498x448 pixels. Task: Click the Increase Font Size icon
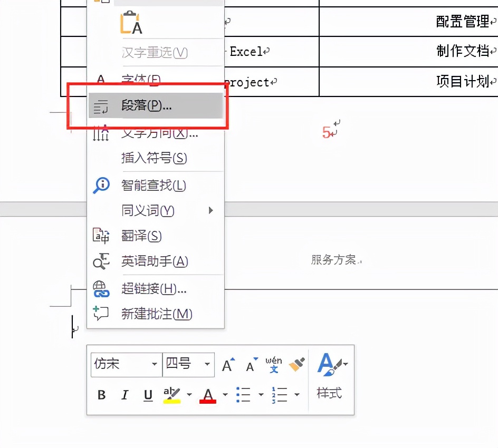point(227,364)
